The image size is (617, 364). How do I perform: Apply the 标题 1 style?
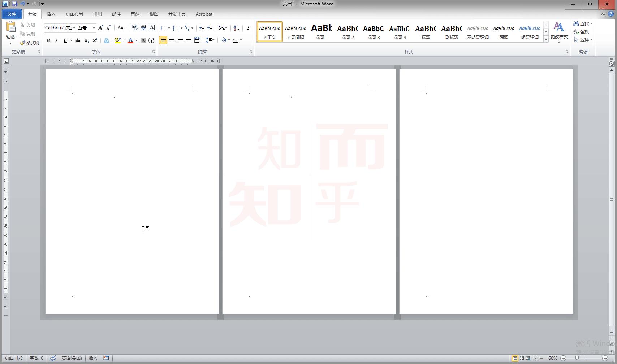321,32
